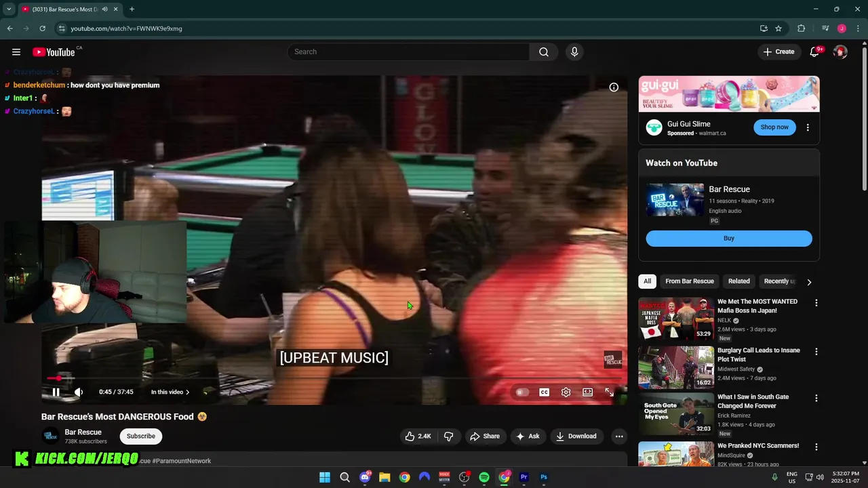Click the search magnifier button
The height and width of the screenshot is (488, 868).
[544, 52]
